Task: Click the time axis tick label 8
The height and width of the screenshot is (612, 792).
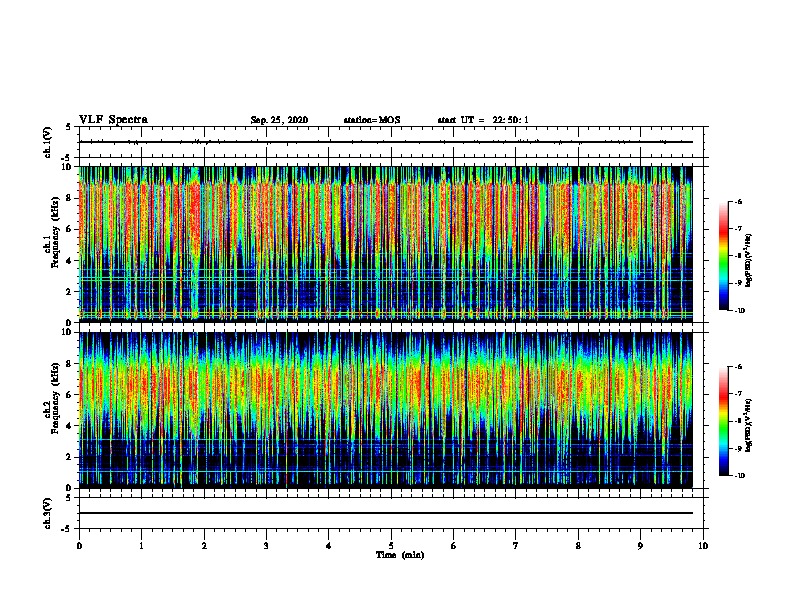Action: tap(578, 546)
